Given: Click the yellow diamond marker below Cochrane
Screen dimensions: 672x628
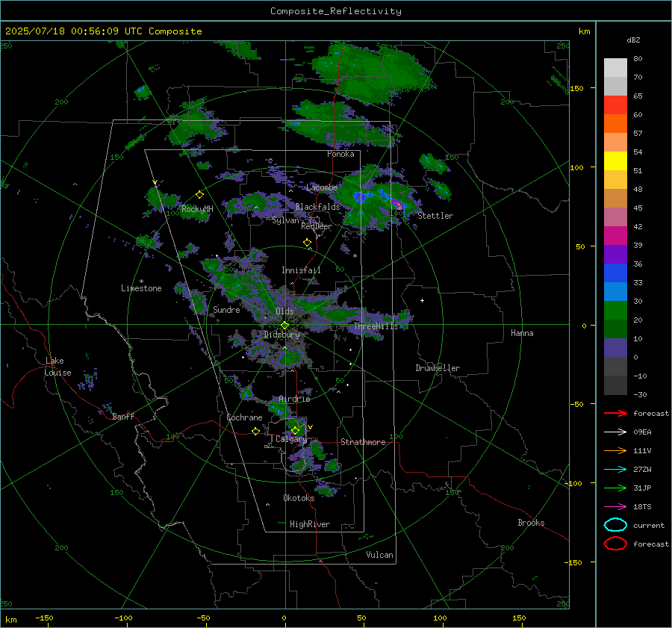Looking at the screenshot, I should pos(255,431).
